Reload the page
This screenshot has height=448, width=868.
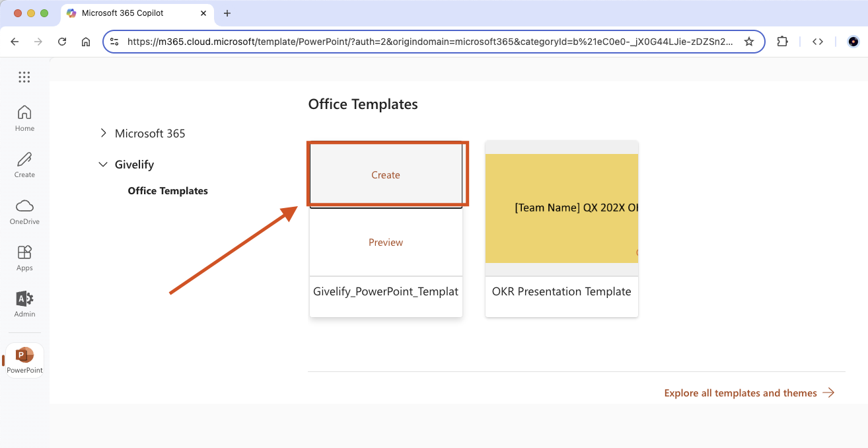pos(62,42)
